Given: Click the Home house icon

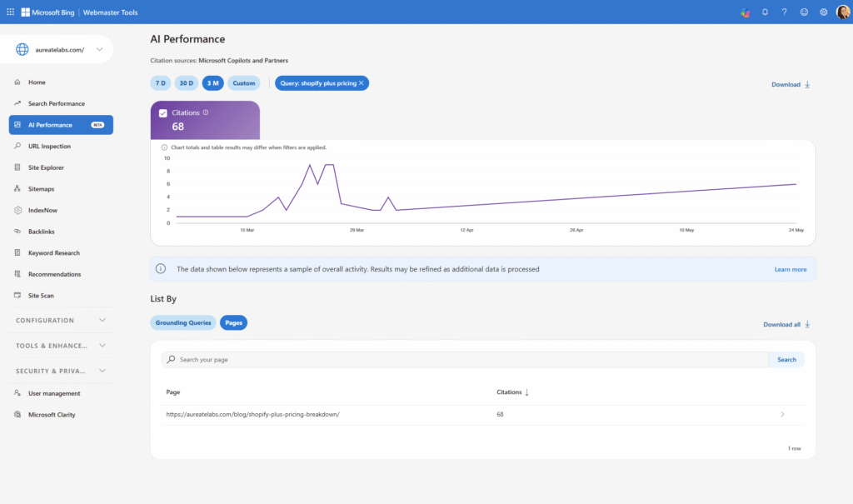Looking at the screenshot, I should pyautogui.click(x=17, y=82).
